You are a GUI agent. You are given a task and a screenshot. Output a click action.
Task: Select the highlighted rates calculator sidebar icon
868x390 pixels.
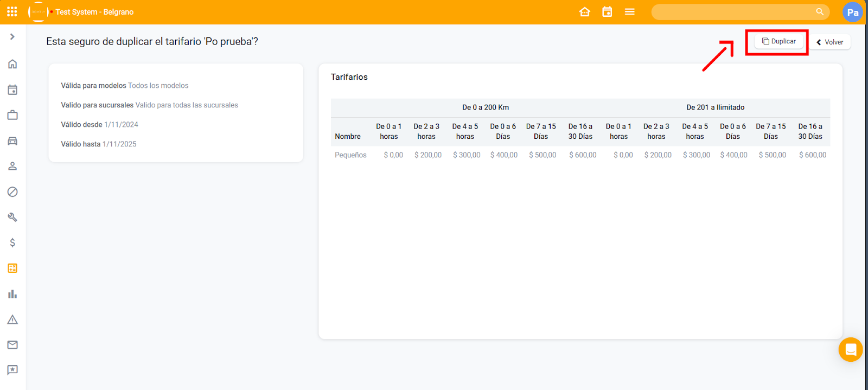point(12,268)
